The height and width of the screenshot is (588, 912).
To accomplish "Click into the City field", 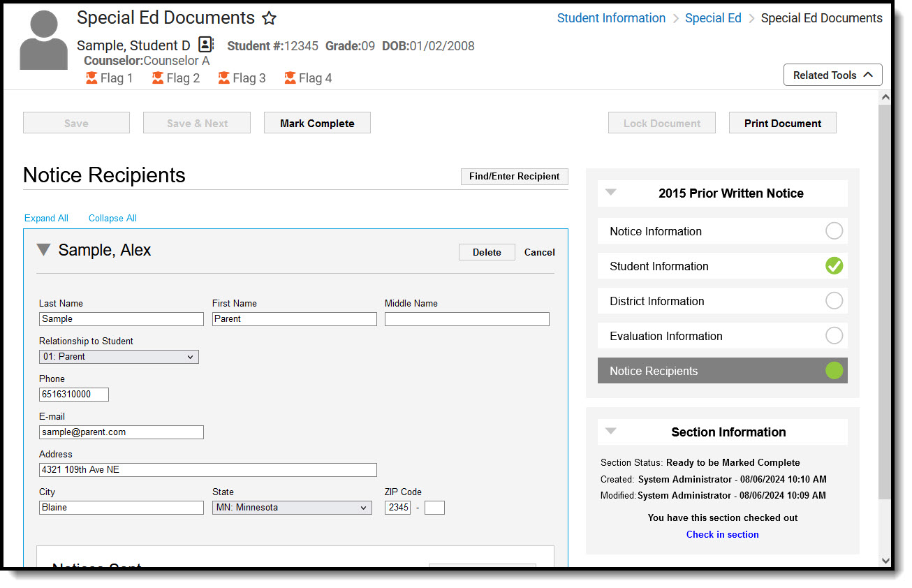I will pos(122,508).
